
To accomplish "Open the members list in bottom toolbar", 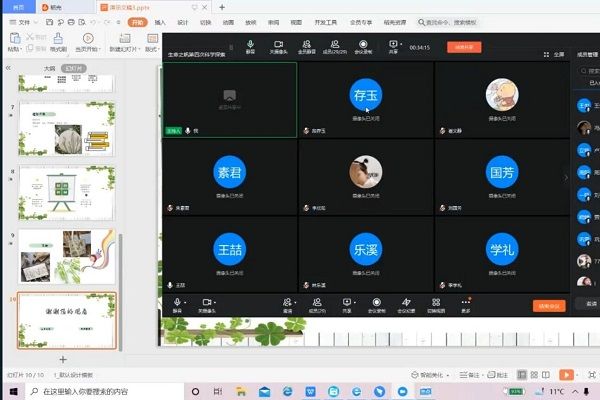I will (318, 302).
